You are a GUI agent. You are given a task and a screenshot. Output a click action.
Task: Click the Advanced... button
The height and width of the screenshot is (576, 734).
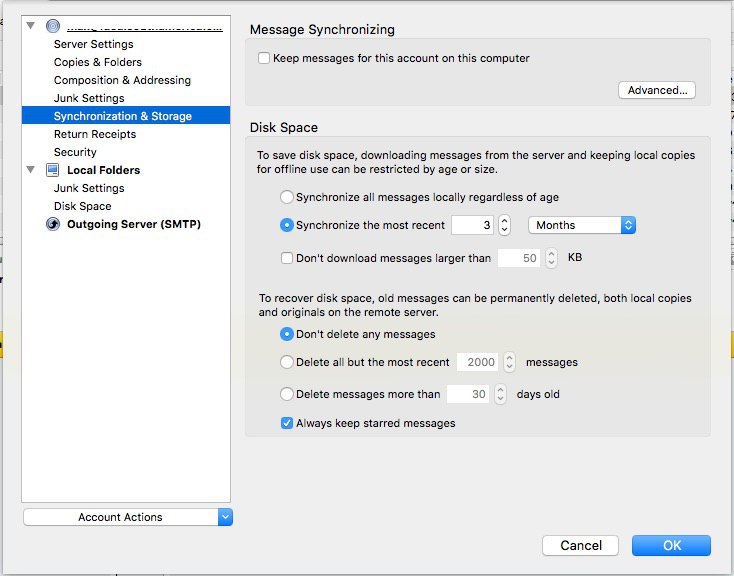[657, 90]
